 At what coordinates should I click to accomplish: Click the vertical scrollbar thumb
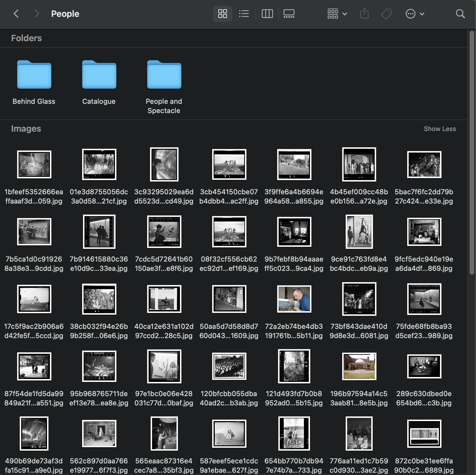click(x=472, y=152)
